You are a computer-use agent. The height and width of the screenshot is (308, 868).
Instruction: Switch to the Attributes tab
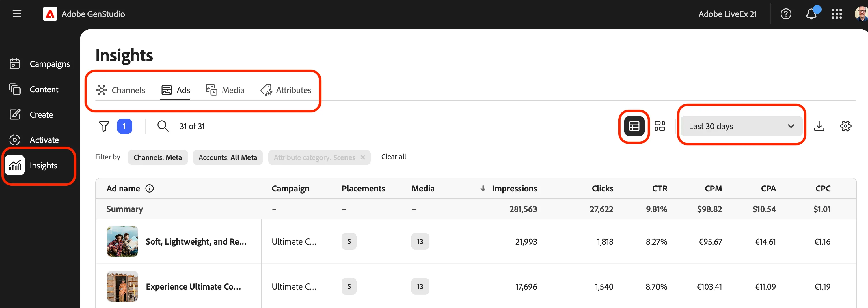tap(286, 90)
